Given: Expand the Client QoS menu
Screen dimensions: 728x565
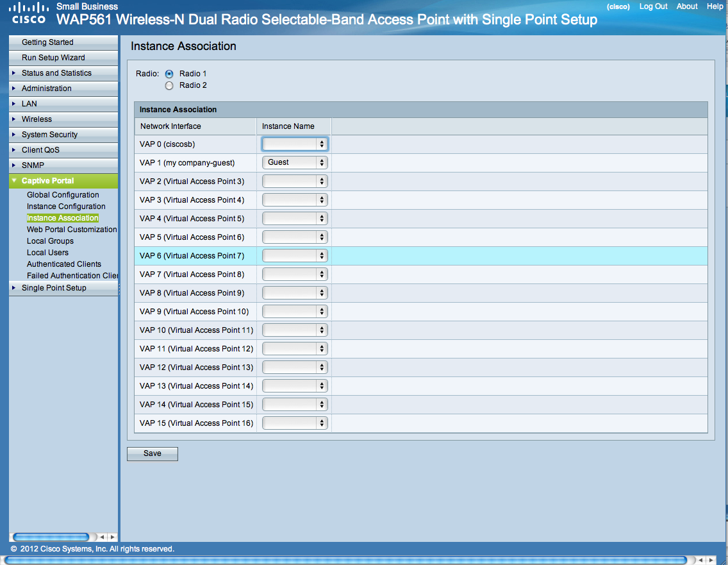Looking at the screenshot, I should coord(63,149).
